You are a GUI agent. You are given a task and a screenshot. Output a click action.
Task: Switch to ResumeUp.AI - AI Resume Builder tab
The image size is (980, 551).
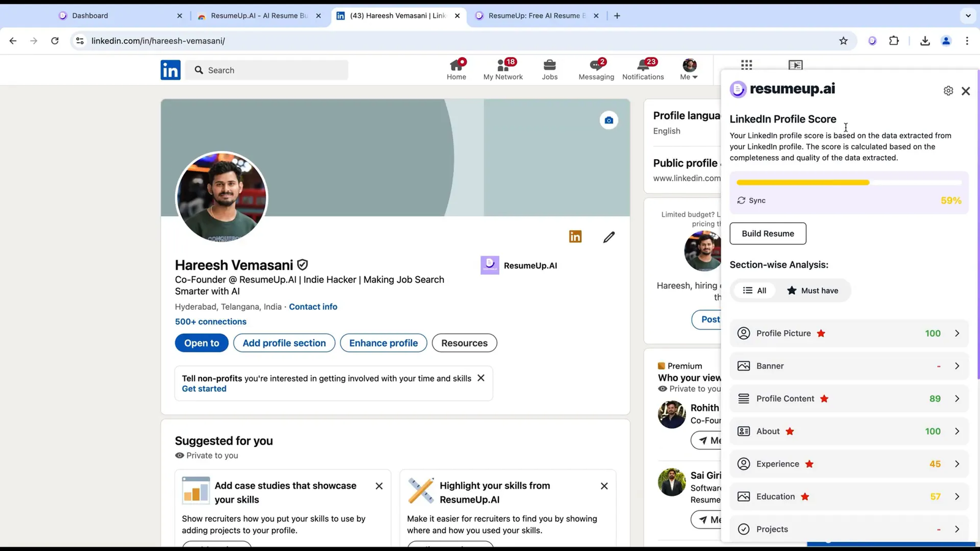258,16
